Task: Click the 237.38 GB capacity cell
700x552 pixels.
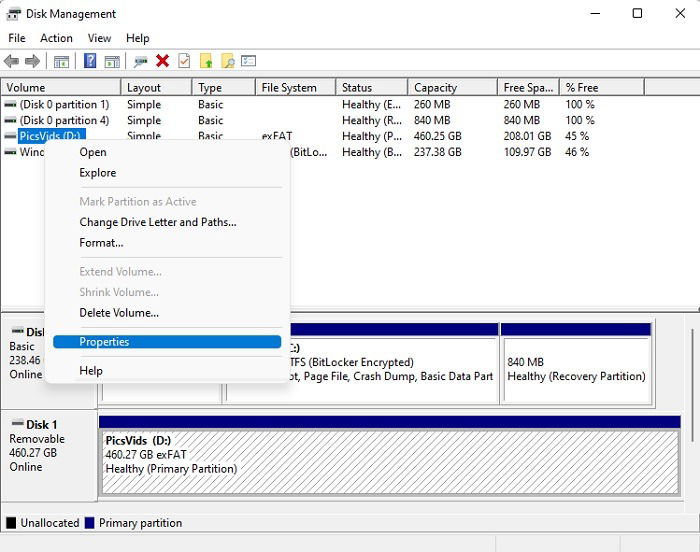Action: 438,152
